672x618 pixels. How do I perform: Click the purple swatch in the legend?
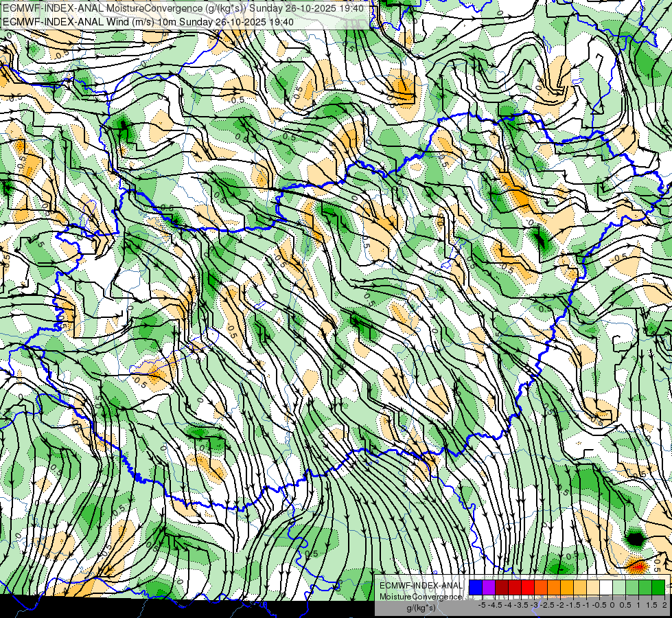click(489, 587)
